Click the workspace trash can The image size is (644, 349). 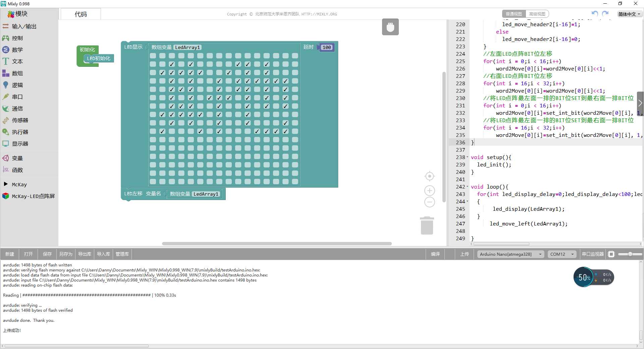point(427,226)
